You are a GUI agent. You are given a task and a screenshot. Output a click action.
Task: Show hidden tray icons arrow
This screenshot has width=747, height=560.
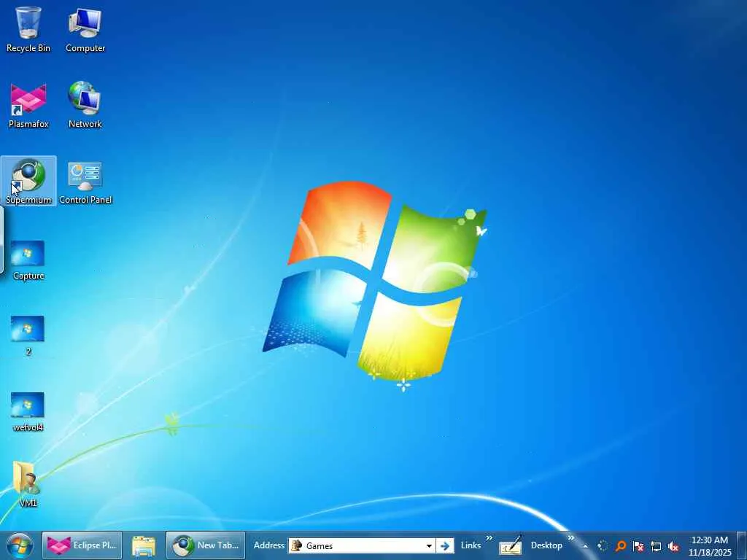pyautogui.click(x=586, y=546)
